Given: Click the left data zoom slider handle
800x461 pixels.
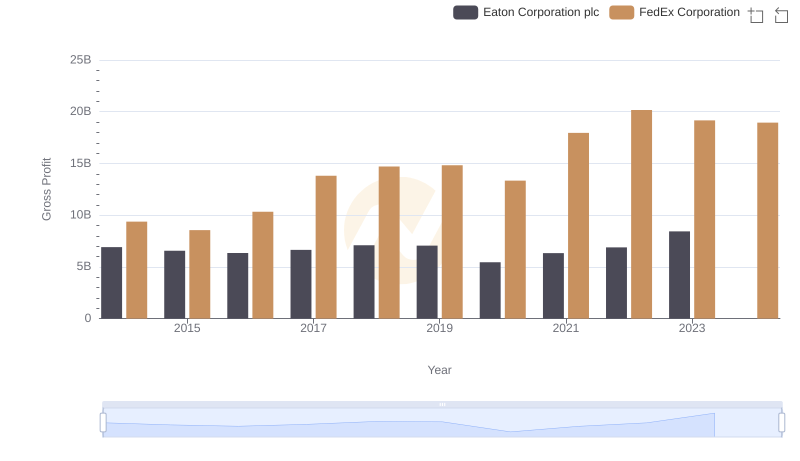Looking at the screenshot, I should point(103,423).
